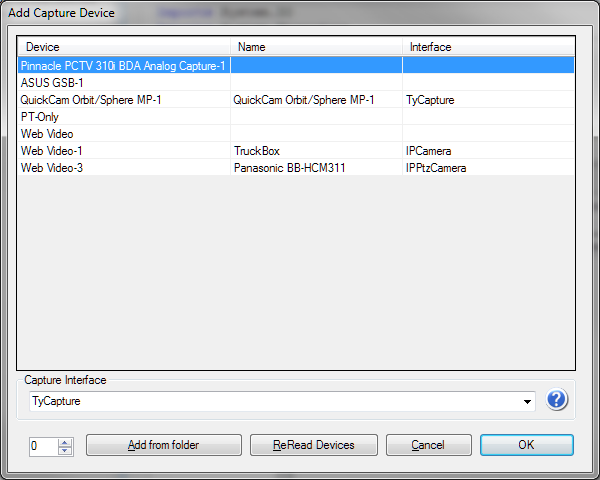Select the Web Video-3 device row
Image resolution: width=600 pixels, height=480 pixels.
coord(296,168)
